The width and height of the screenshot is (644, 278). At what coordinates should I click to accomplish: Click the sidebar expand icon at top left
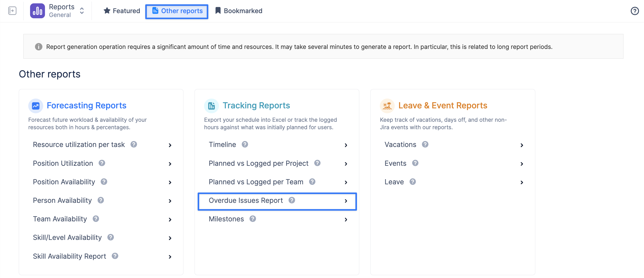(12, 11)
